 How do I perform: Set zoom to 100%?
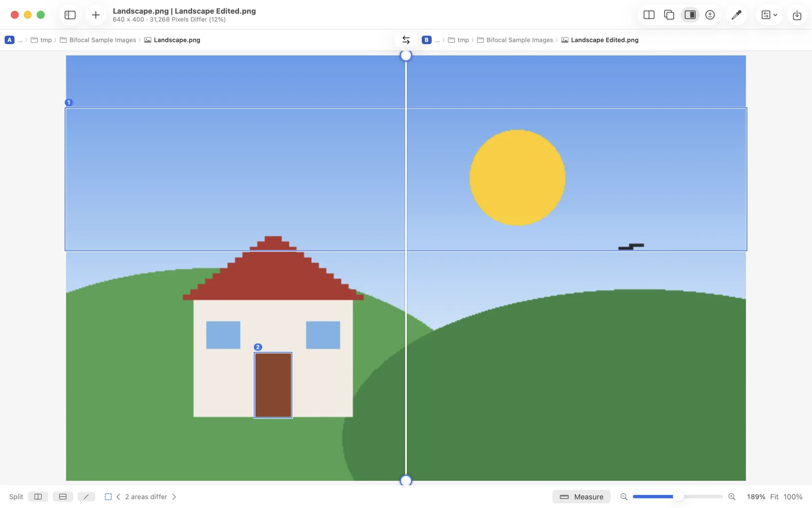point(793,497)
